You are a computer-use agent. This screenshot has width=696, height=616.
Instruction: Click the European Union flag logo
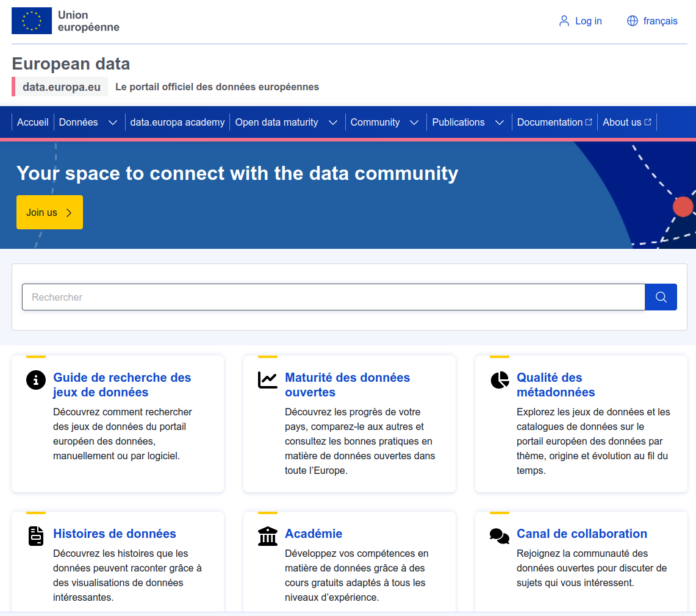point(32,21)
